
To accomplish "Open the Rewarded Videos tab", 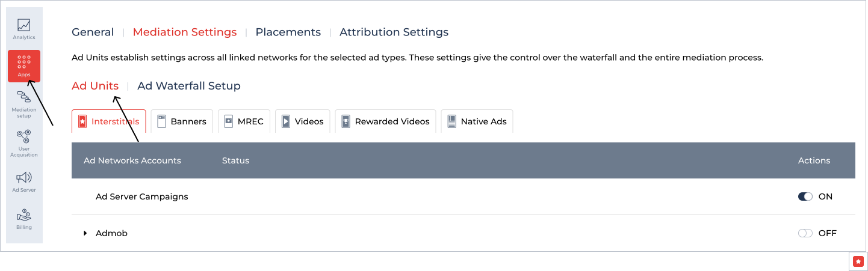I will [385, 121].
